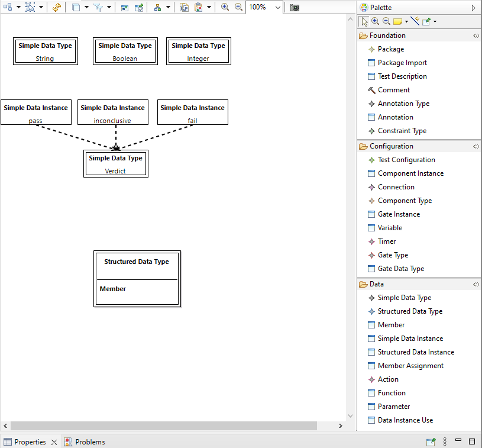Select the Structured Data Type palette entry

click(410, 311)
